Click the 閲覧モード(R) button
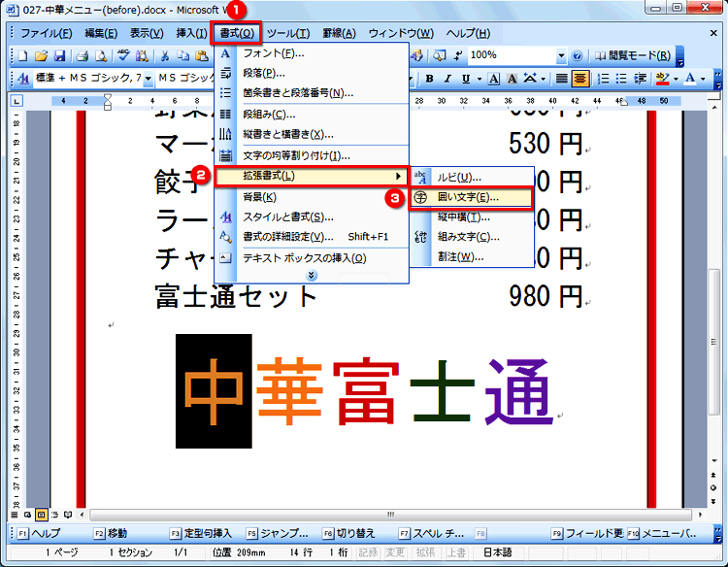728x567 pixels. pos(634,56)
